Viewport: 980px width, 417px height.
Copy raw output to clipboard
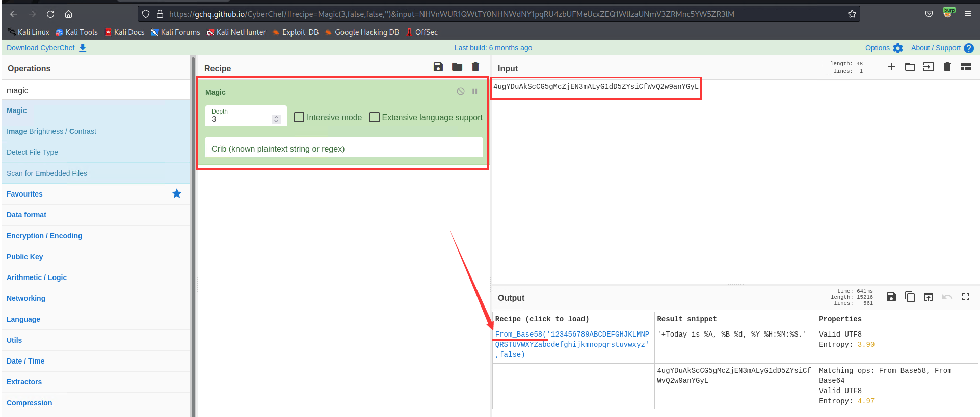point(910,297)
